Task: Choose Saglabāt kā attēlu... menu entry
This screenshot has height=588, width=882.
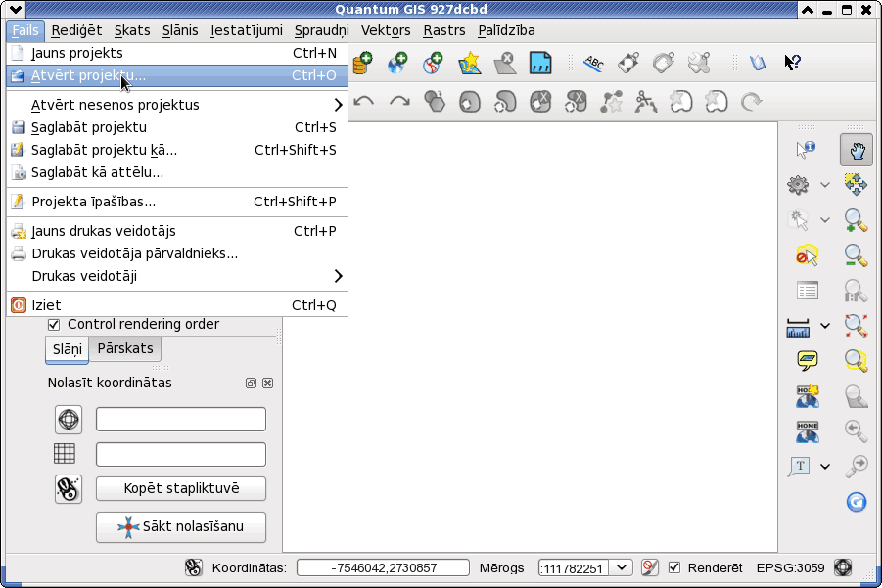Action: pos(176,172)
